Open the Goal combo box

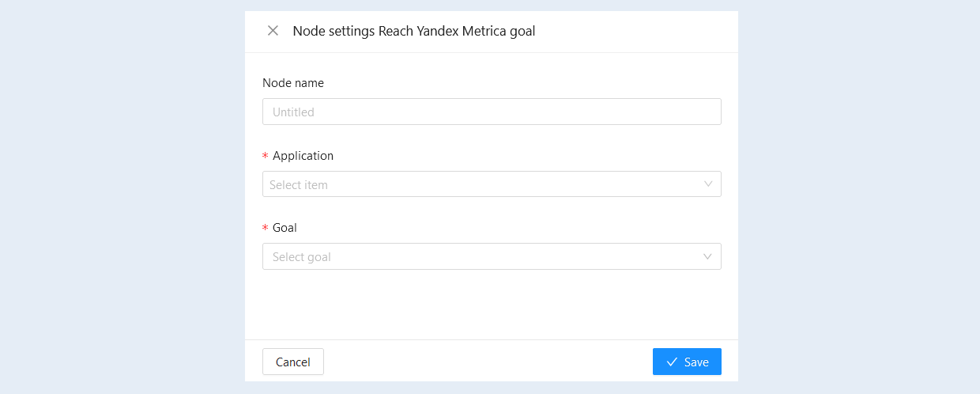click(x=492, y=256)
